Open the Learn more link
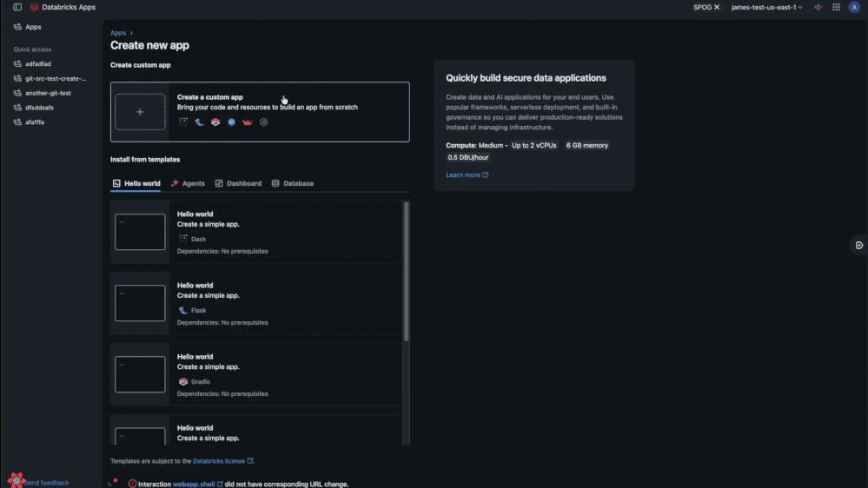The image size is (868, 488). [x=467, y=175]
